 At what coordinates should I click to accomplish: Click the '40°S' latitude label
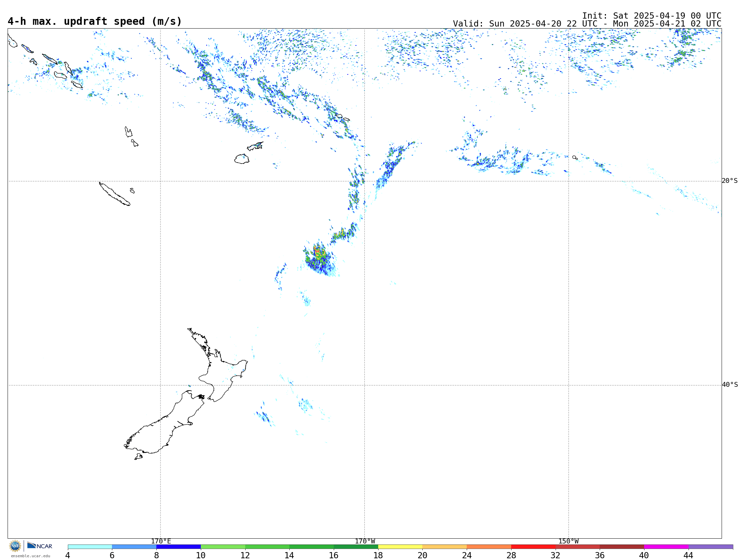[x=730, y=385]
